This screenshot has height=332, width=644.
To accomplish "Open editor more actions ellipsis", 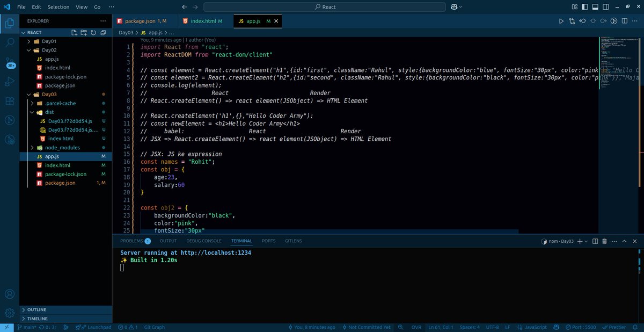I will (635, 21).
